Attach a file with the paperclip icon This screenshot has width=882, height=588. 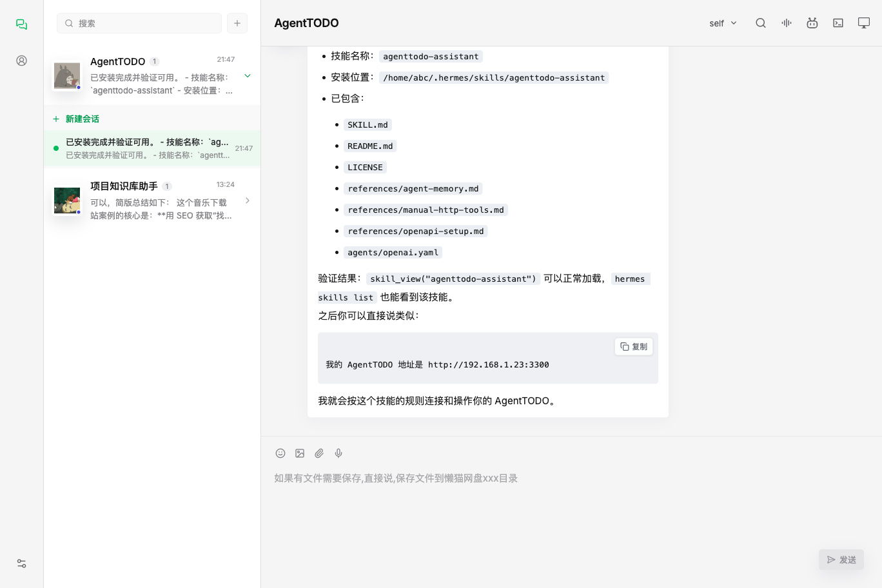tap(319, 453)
